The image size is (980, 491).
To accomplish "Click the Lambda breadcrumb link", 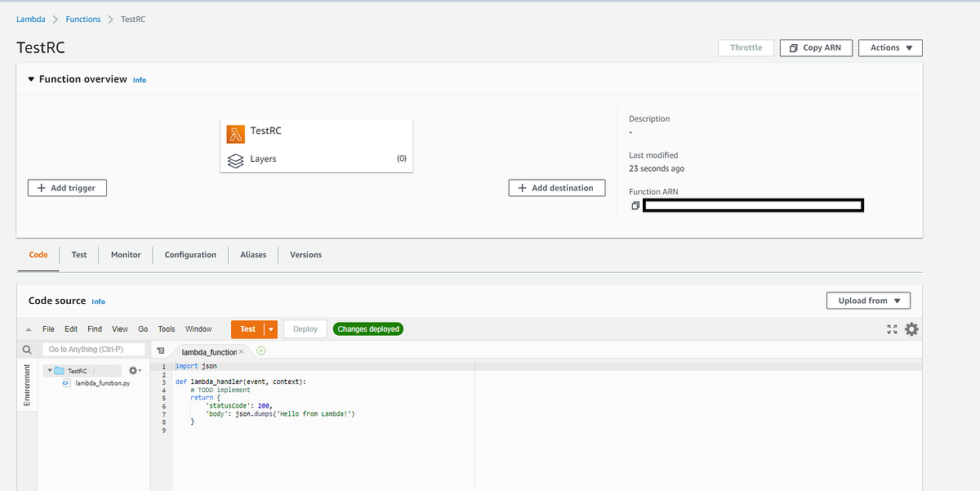I will 31,19.
